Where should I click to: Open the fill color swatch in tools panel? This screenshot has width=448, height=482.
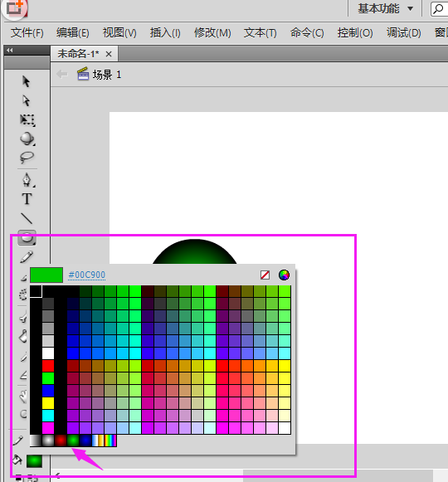tap(34, 461)
